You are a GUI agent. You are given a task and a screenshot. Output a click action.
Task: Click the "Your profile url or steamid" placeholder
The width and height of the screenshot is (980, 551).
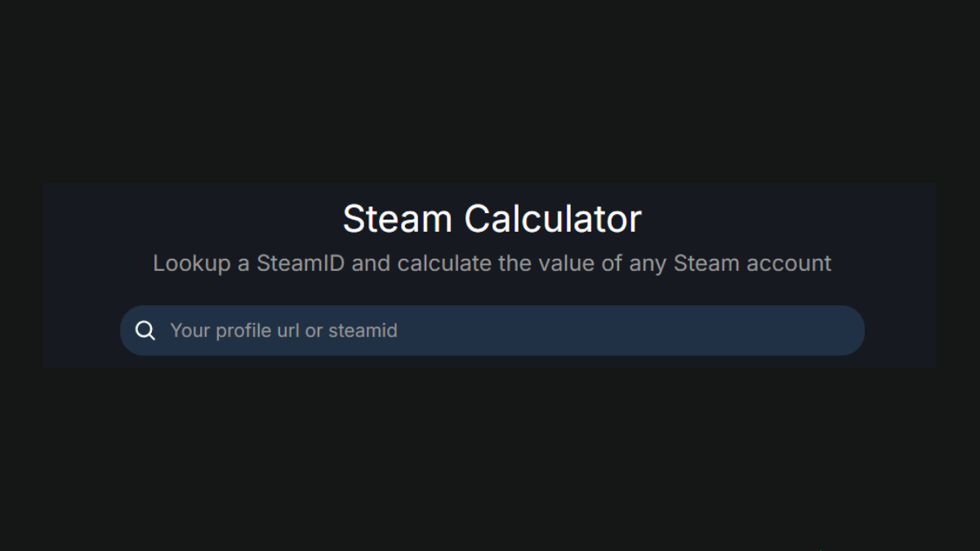pos(283,331)
